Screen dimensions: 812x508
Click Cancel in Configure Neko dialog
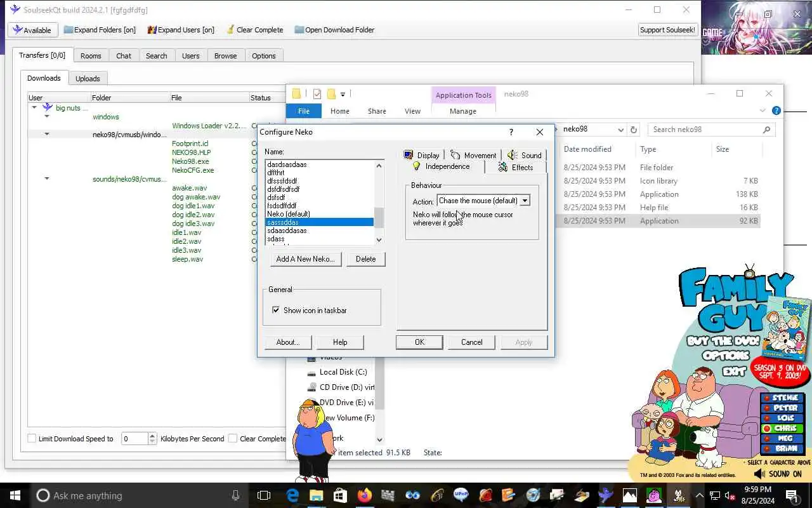[x=471, y=342]
